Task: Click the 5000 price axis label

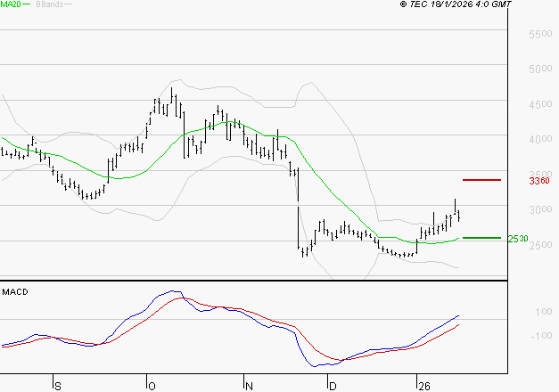Action: click(x=540, y=69)
